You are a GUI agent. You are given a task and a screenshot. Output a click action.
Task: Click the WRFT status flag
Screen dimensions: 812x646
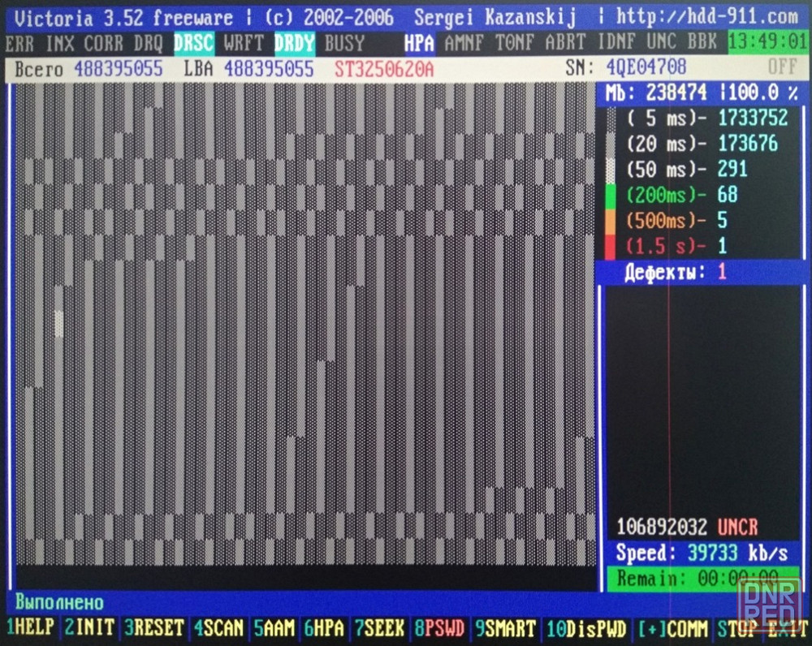(244, 44)
